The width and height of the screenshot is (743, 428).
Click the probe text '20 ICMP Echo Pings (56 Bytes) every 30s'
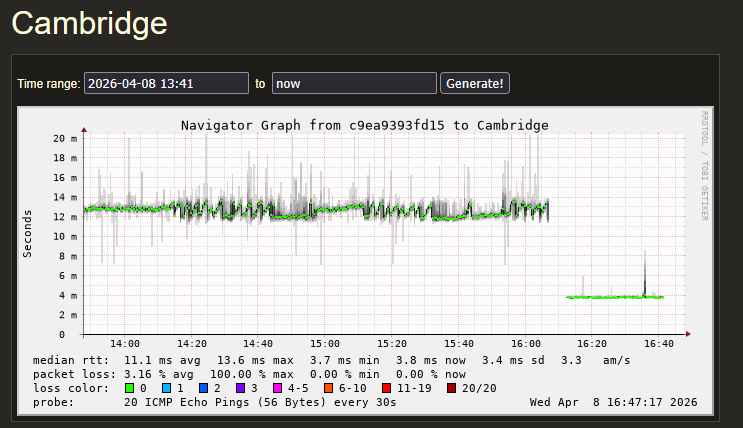(260, 402)
